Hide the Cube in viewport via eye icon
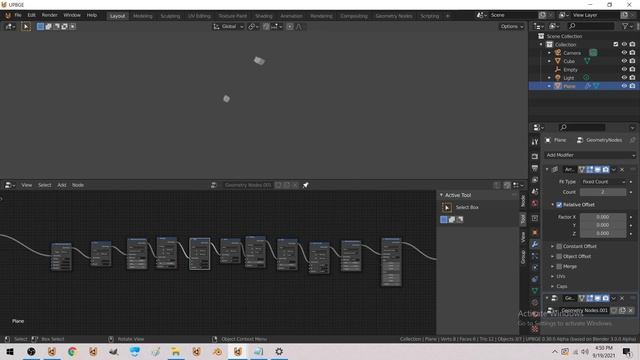The width and height of the screenshot is (640, 360). click(x=624, y=61)
